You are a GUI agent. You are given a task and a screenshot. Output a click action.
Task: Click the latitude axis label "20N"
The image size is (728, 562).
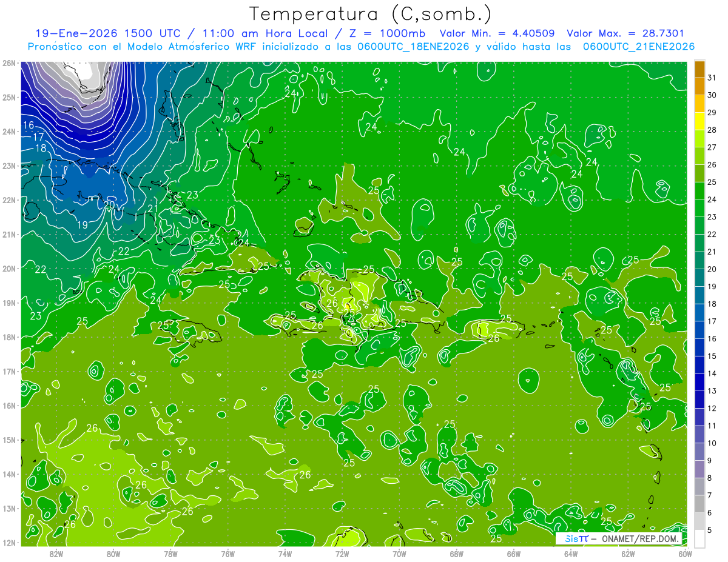pyautogui.click(x=8, y=268)
